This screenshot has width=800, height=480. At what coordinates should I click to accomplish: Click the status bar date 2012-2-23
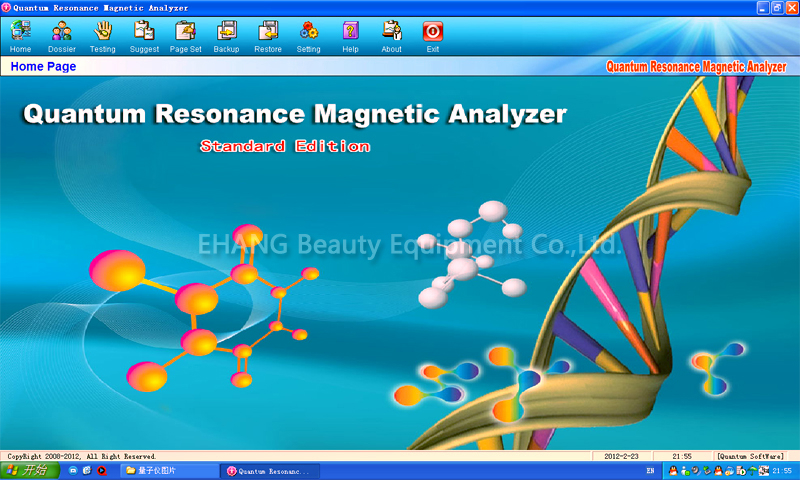point(620,456)
